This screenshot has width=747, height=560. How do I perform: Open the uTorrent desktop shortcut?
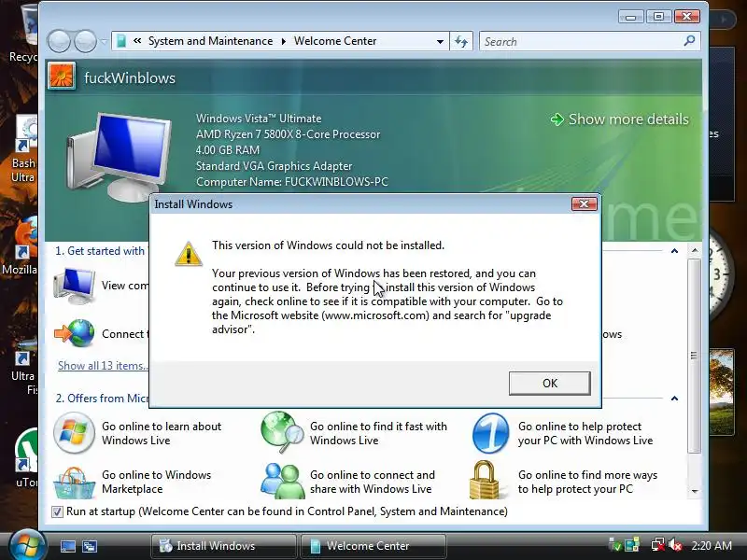(25, 457)
